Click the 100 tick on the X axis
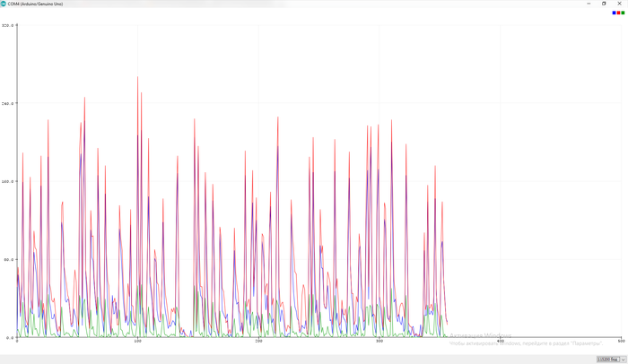Image resolution: width=628 pixels, height=364 pixels. click(137, 342)
